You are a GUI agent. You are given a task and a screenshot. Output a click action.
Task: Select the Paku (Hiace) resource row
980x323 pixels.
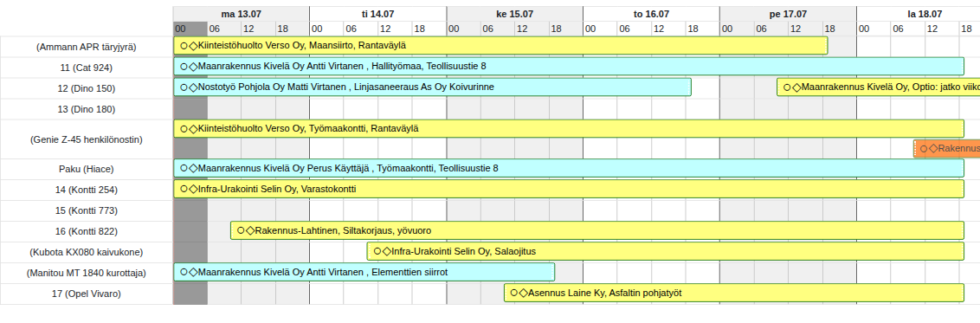click(x=87, y=169)
